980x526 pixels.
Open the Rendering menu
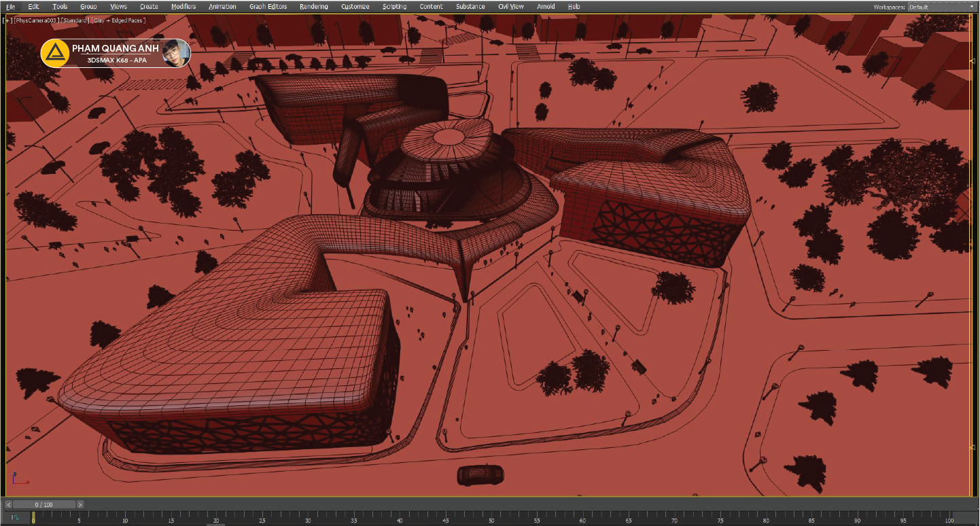pos(313,7)
